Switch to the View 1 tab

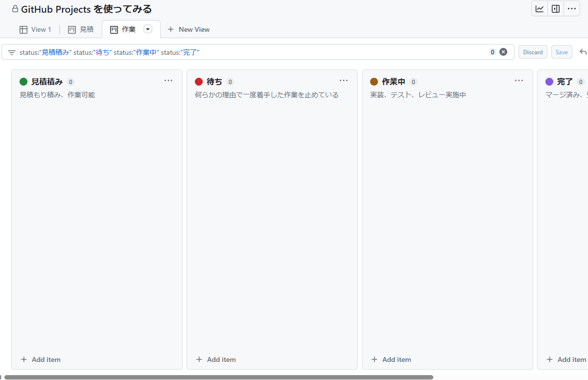coord(35,29)
